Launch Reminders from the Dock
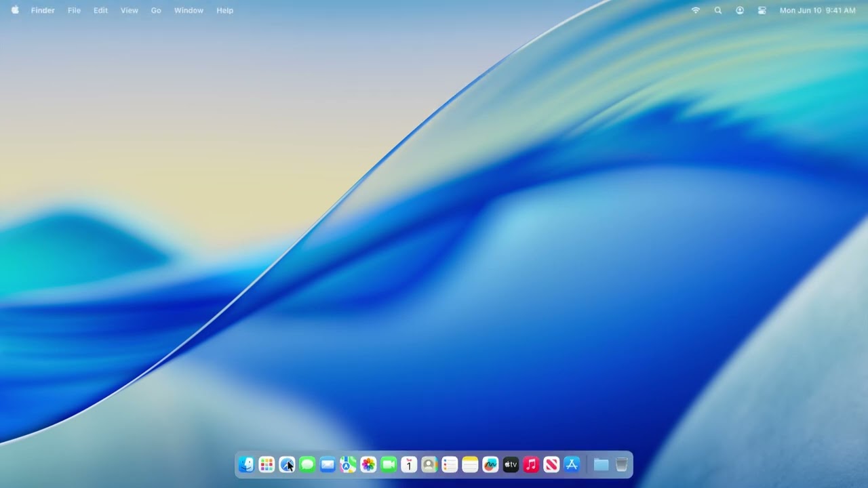Screen dimensions: 868x488 pyautogui.click(x=450, y=464)
